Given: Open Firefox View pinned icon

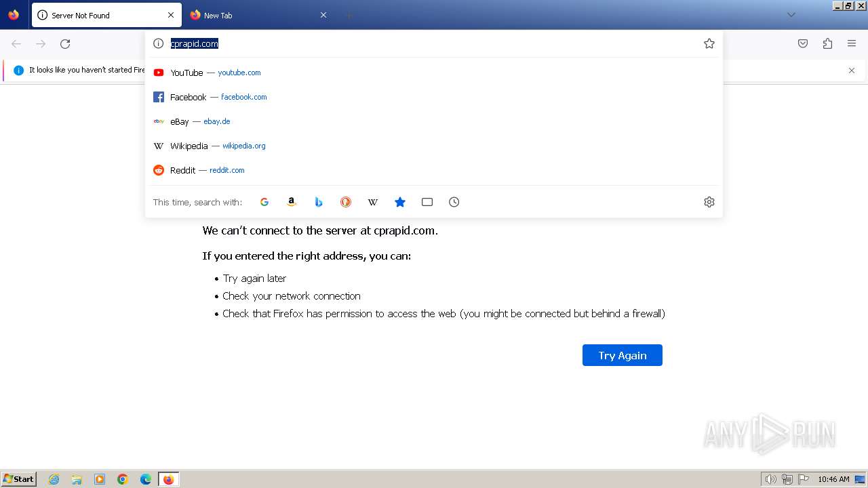Looking at the screenshot, I should (x=14, y=15).
